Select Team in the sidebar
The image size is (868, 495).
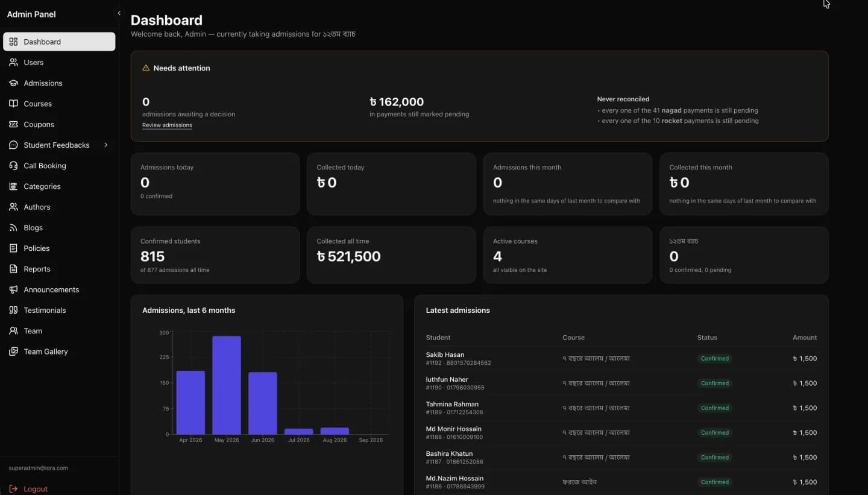coord(59,331)
